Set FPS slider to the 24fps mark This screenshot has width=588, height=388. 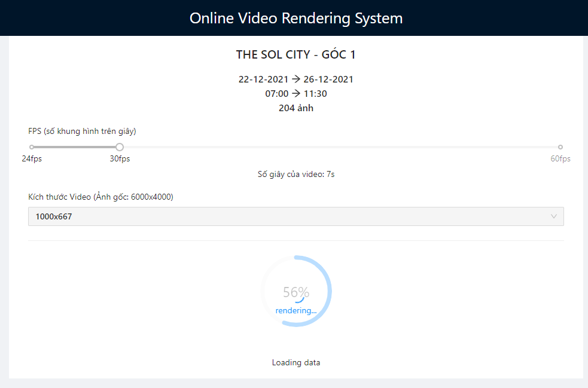(32, 147)
